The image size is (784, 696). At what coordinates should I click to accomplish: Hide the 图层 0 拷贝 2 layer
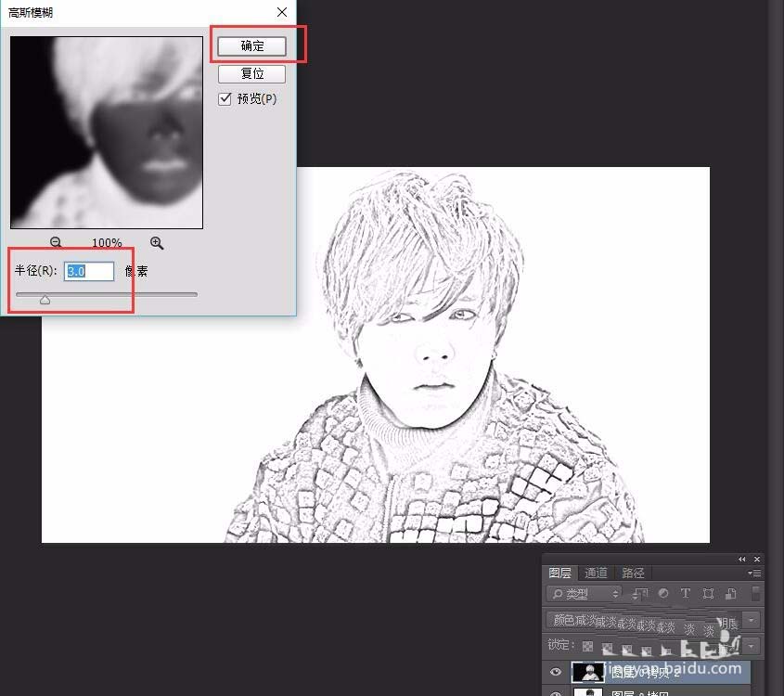556,671
